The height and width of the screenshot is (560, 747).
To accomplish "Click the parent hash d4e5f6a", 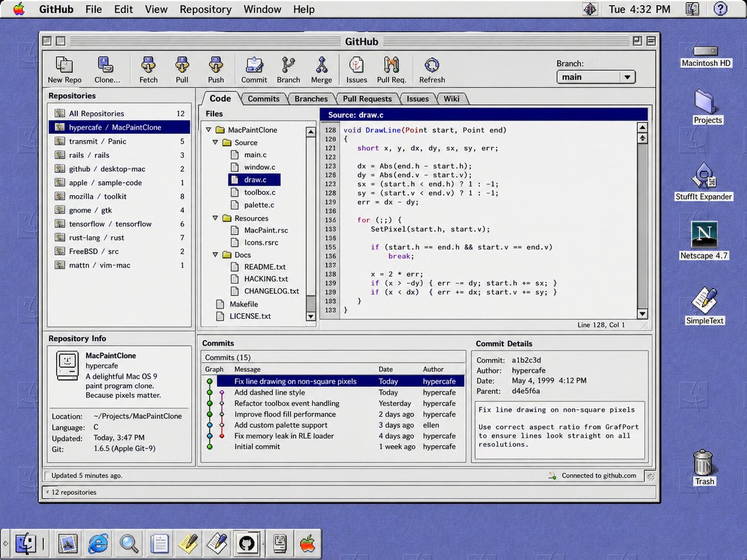I will (526, 391).
